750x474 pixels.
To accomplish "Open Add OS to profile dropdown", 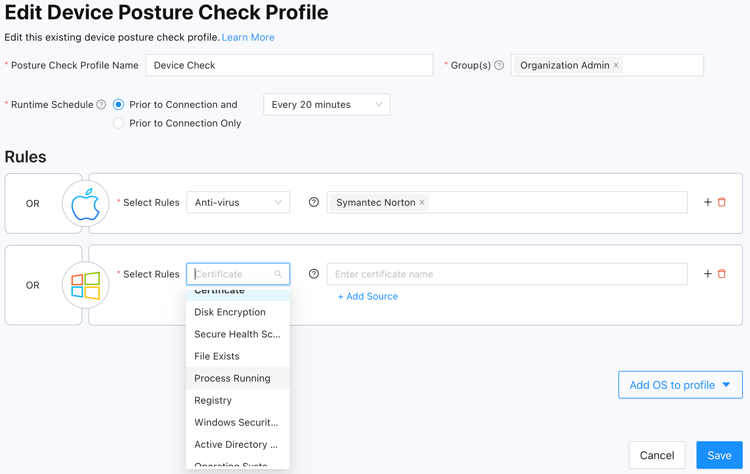I will pyautogui.click(x=680, y=385).
